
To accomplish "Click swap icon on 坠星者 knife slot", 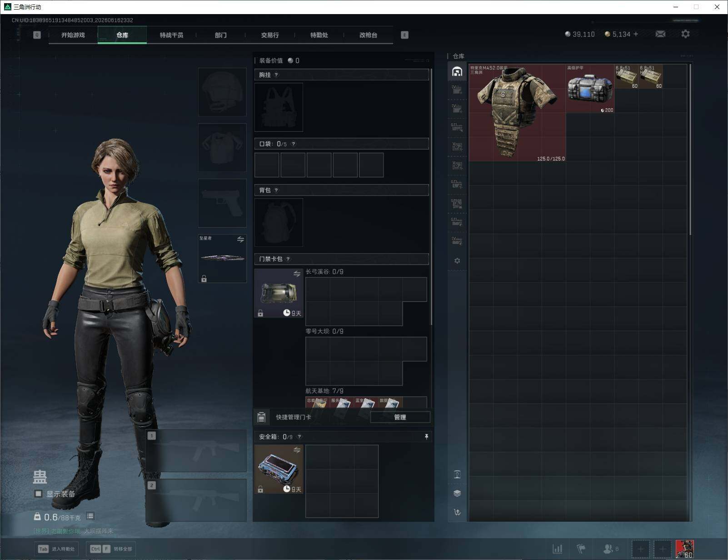I will point(240,240).
